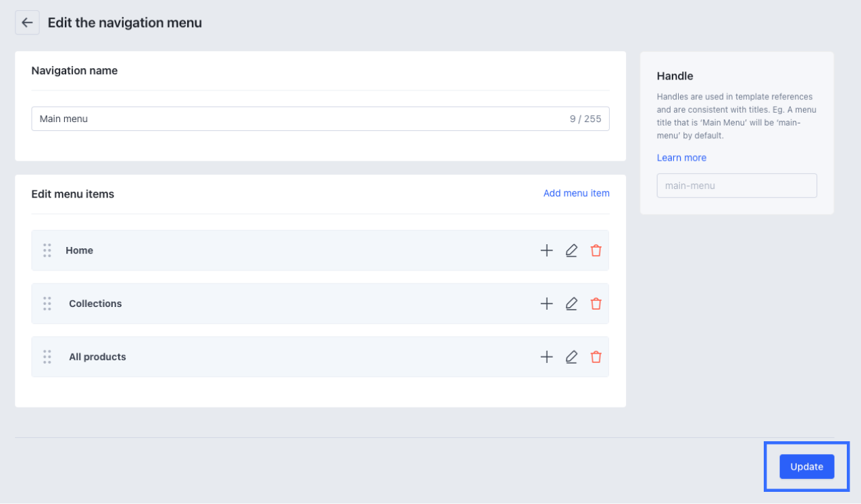
Task: Click the Edit the navigation menu title
Action: (x=125, y=23)
